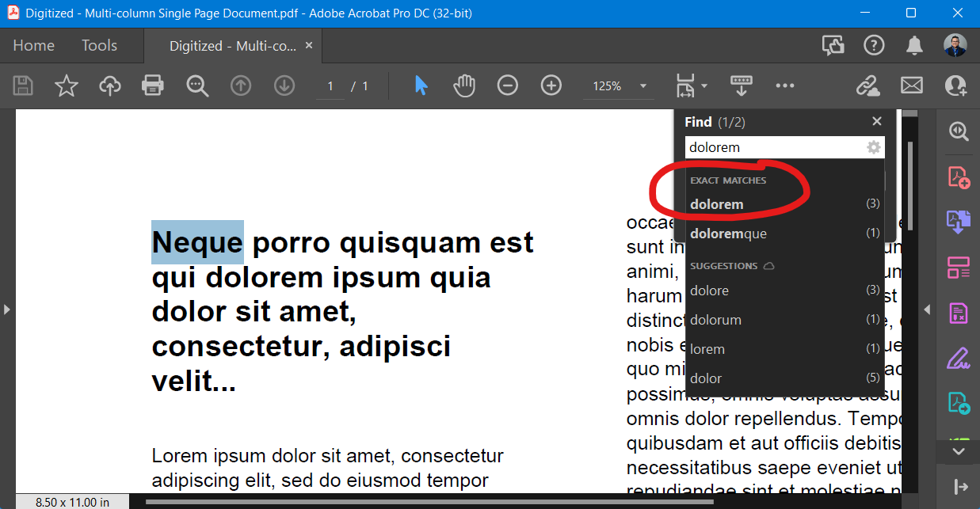
Task: Show more sidebar tools with the chevron
Action: coord(959,451)
